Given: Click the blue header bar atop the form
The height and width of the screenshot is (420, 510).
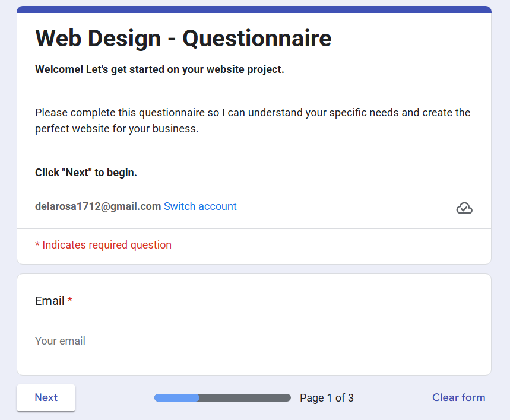Looking at the screenshot, I should (x=254, y=9).
